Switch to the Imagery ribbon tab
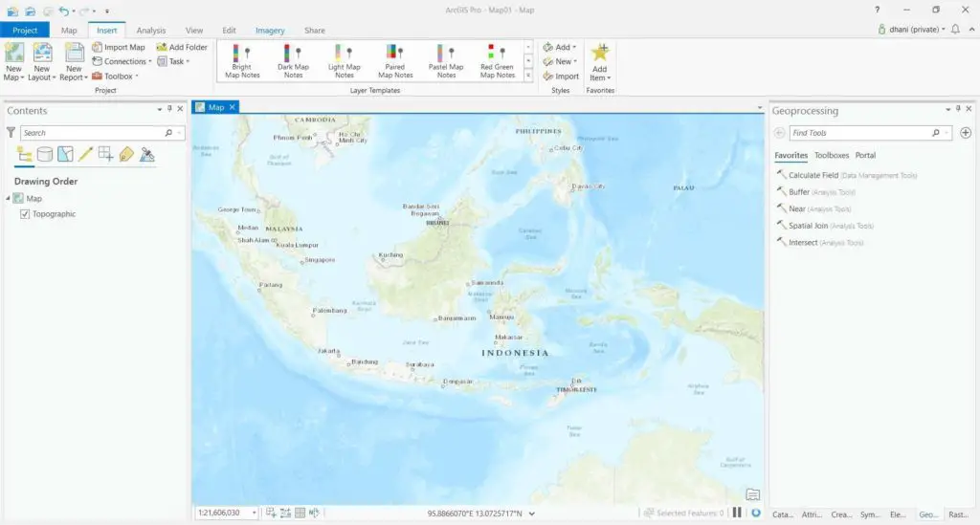 tap(270, 30)
